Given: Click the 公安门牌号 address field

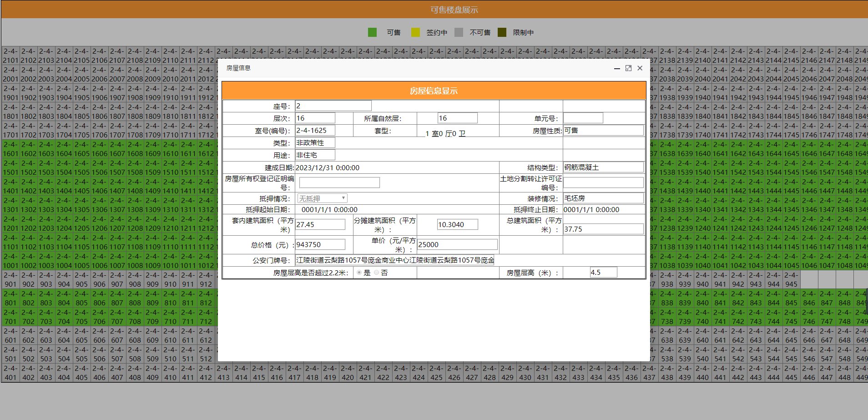Looking at the screenshot, I should click(395, 260).
